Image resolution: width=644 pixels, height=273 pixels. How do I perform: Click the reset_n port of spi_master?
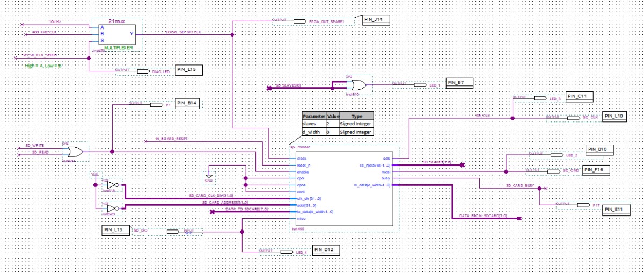(x=303, y=165)
